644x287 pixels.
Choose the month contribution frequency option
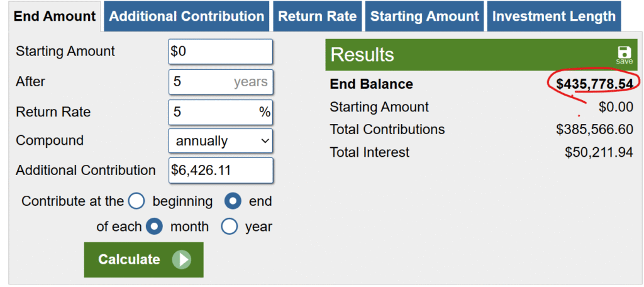154,227
